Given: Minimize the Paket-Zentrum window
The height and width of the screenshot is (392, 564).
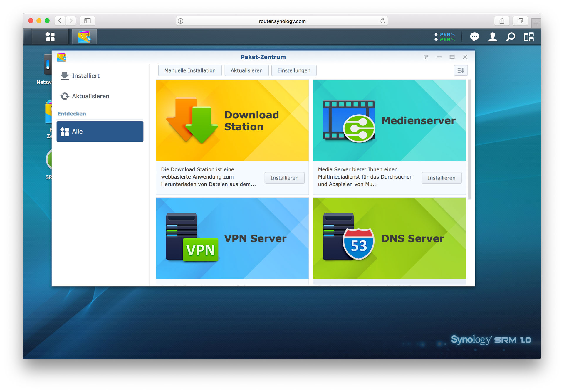Looking at the screenshot, I should tap(439, 57).
